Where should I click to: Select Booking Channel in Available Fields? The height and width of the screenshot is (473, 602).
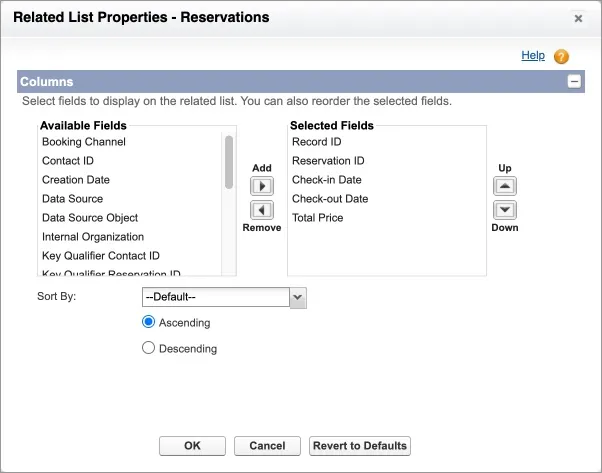(83, 142)
